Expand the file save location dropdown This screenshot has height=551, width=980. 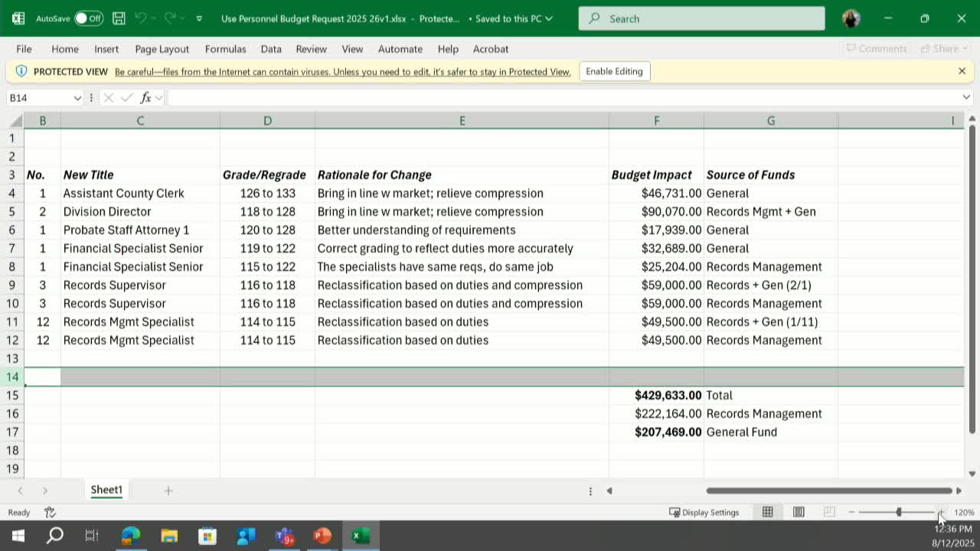(548, 18)
